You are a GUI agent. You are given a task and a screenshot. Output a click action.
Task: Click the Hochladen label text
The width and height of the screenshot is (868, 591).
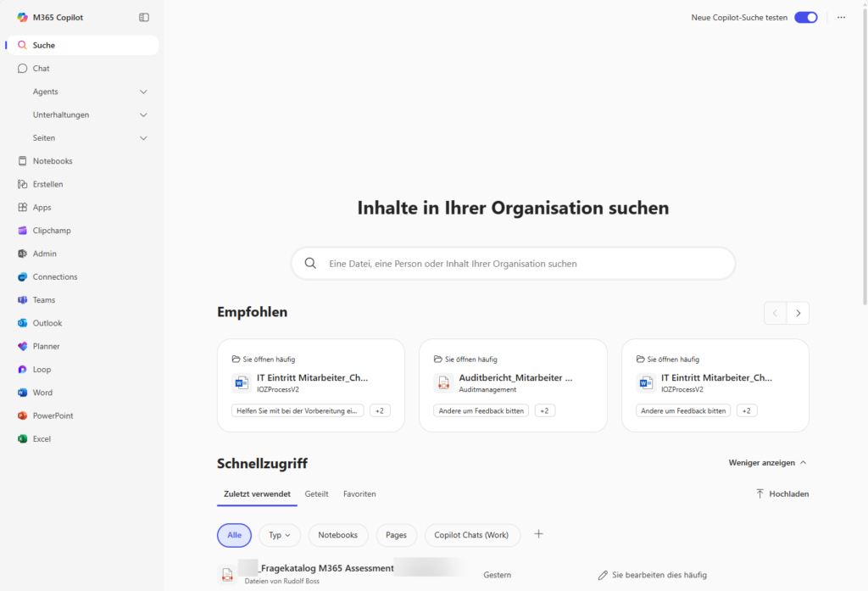click(789, 493)
